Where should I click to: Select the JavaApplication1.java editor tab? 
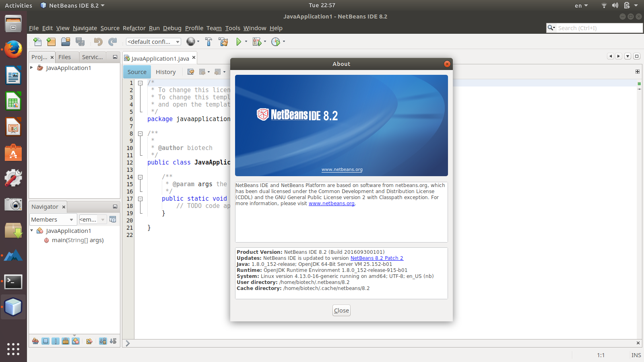point(160,58)
